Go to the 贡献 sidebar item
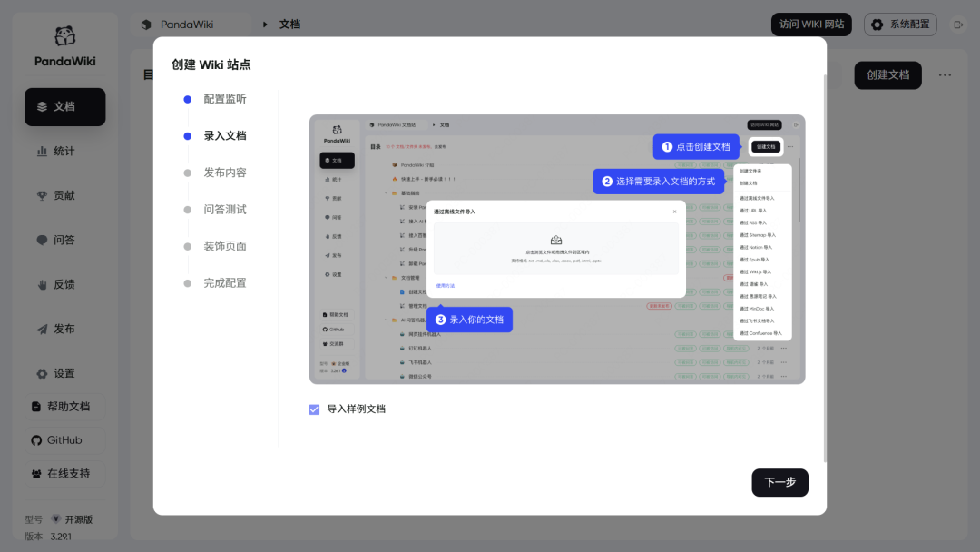Image resolution: width=980 pixels, height=552 pixels. [x=65, y=196]
